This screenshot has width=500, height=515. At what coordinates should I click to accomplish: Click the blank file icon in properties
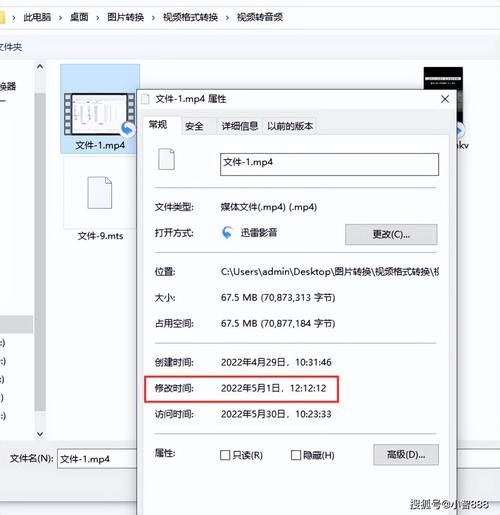[166, 159]
